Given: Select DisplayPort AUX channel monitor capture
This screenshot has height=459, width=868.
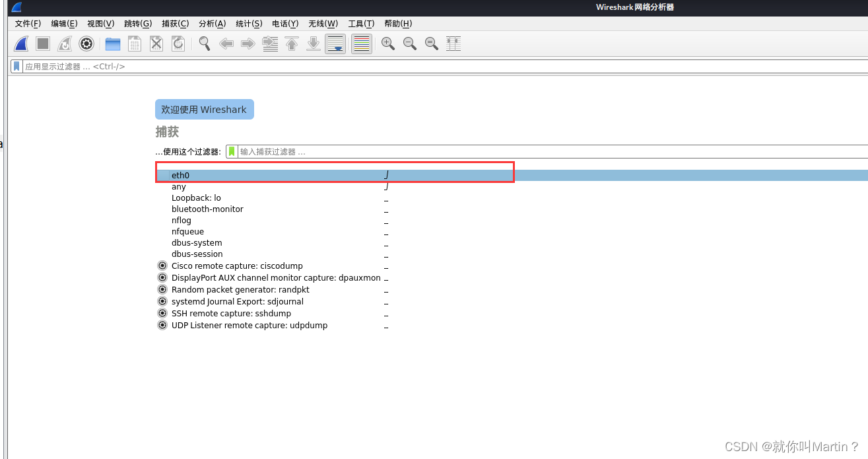Looking at the screenshot, I should [276, 278].
